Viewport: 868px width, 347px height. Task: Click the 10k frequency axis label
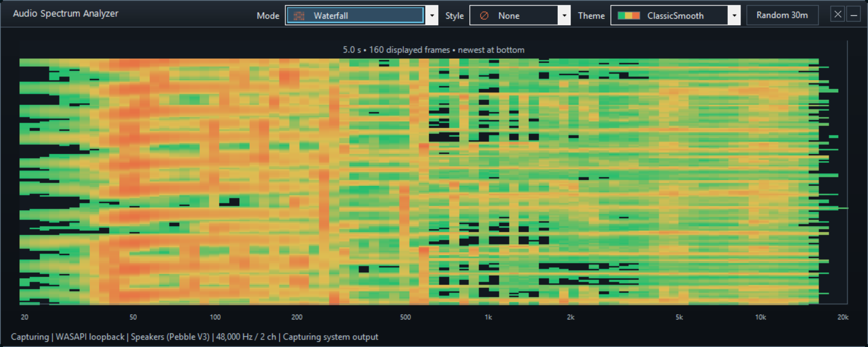tap(760, 317)
